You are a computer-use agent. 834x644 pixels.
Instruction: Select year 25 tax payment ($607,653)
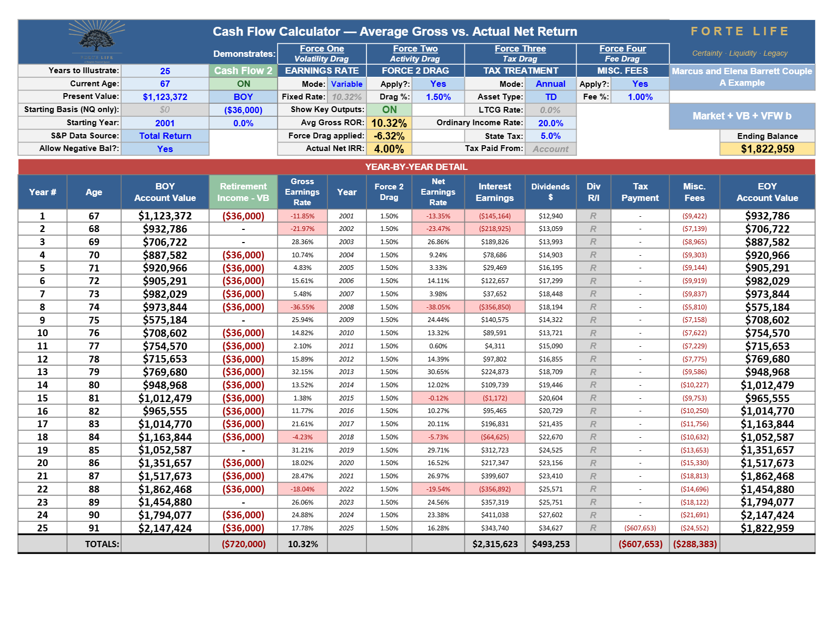point(640,528)
